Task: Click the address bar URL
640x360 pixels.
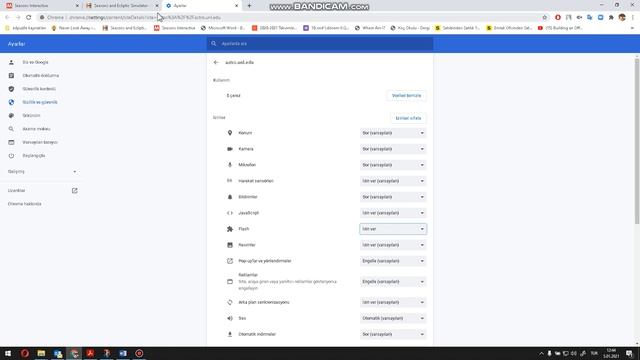Action: (145, 18)
